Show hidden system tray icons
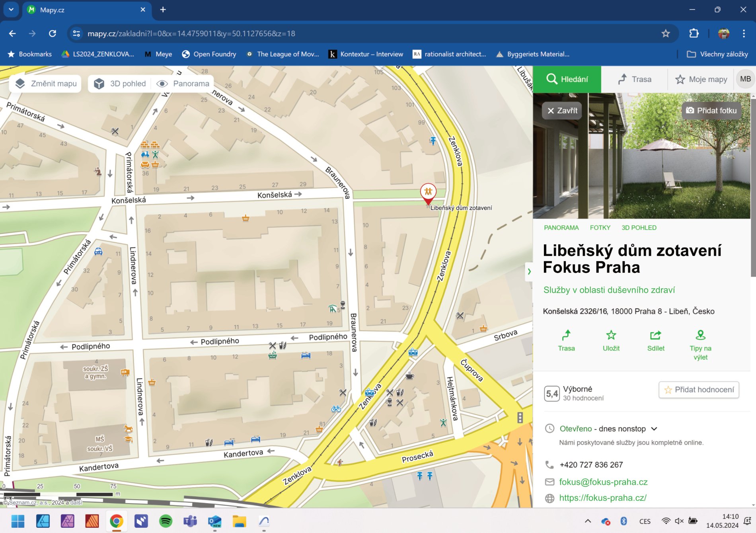756x533 pixels. [x=588, y=521]
